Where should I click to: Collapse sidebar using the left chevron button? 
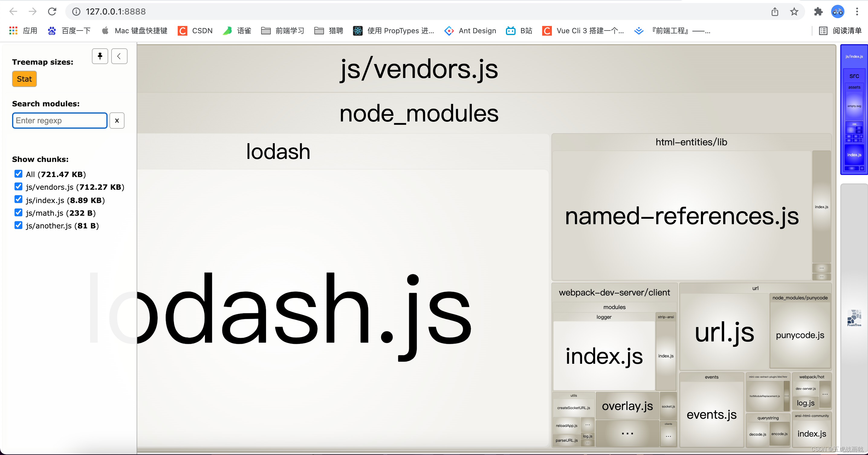click(x=119, y=56)
